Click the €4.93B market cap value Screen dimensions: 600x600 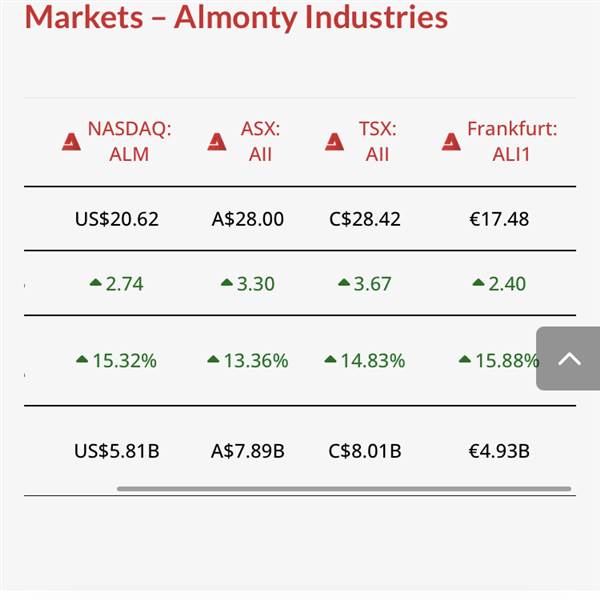498,451
